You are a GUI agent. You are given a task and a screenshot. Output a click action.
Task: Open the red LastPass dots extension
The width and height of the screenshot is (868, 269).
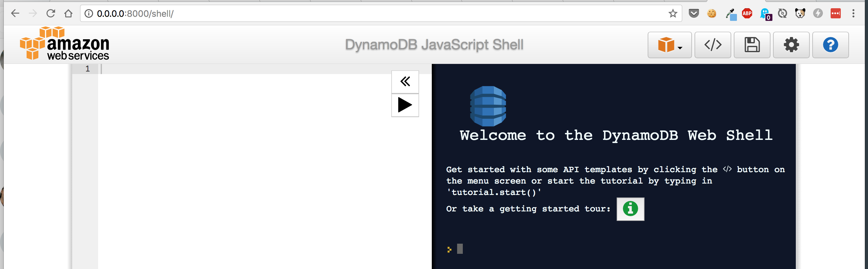point(836,14)
